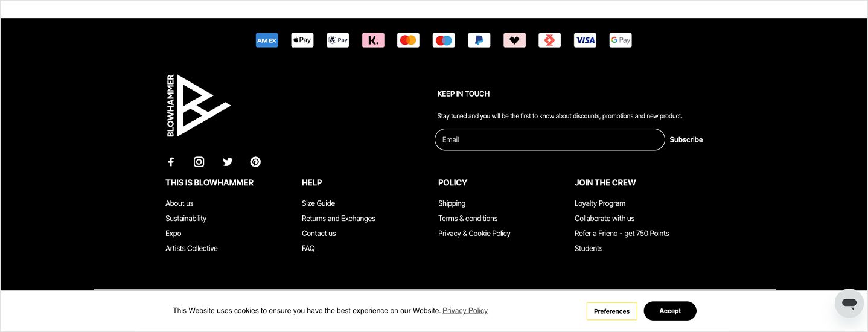Open Terms & conditions
The image size is (868, 332).
click(x=468, y=219)
